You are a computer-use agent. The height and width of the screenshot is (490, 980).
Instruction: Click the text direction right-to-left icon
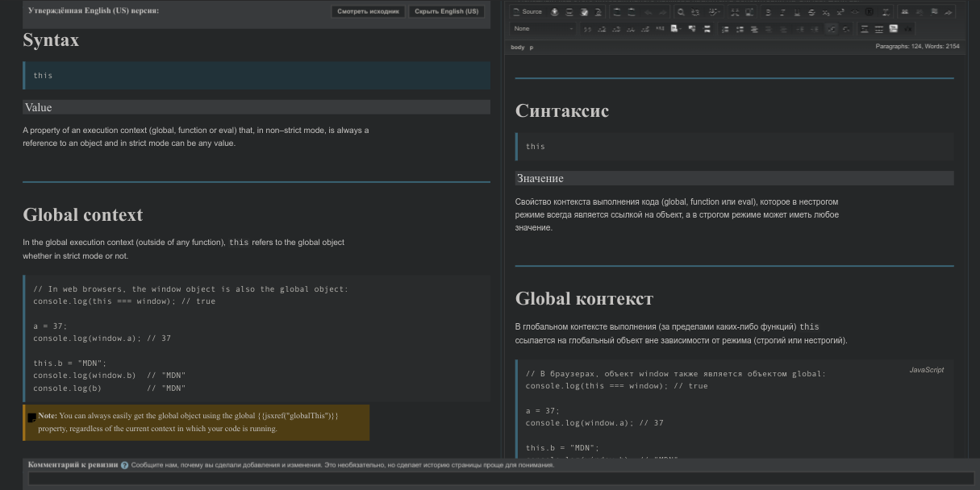(x=845, y=29)
